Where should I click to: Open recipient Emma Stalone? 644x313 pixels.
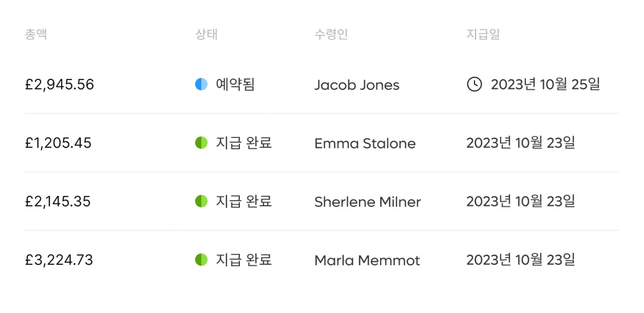tap(365, 143)
